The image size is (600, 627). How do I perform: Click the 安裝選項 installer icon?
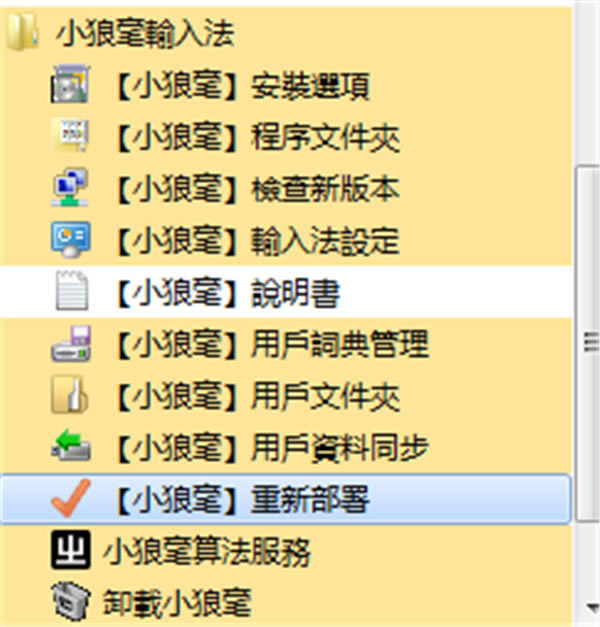pyautogui.click(x=70, y=84)
